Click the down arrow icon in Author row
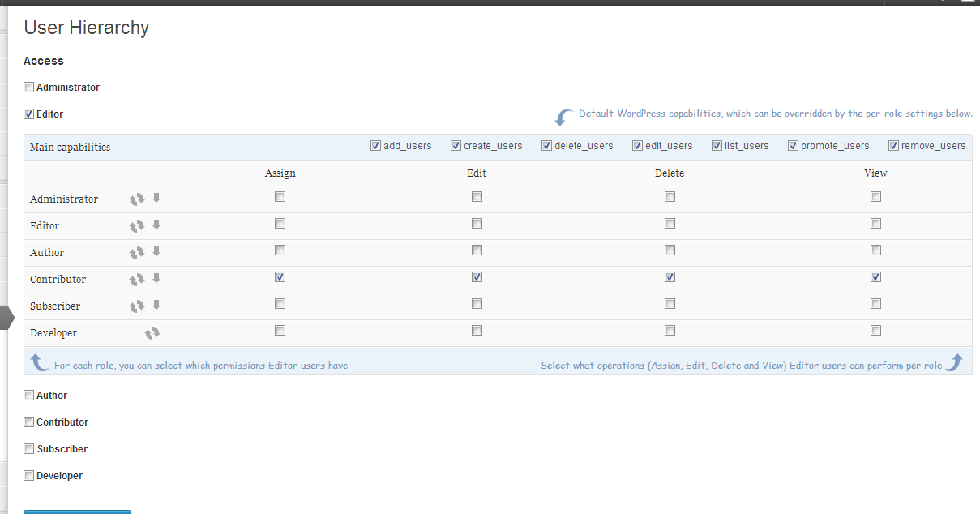The image size is (980, 514). click(x=156, y=251)
